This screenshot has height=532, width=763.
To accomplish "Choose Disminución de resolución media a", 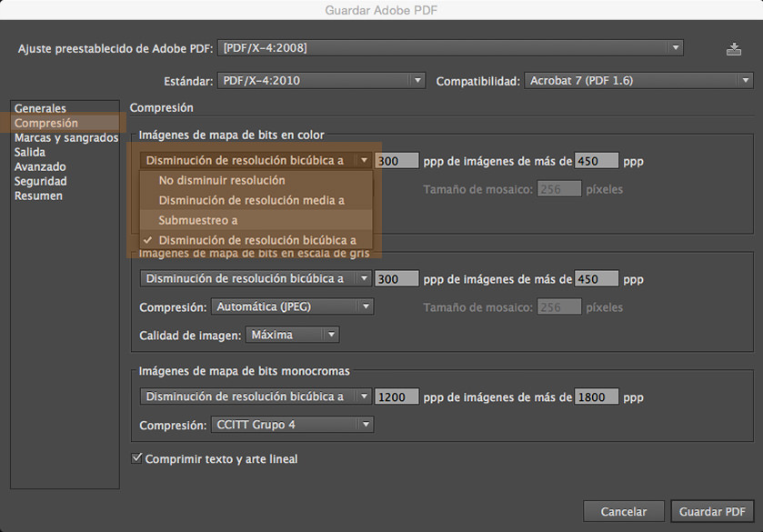I will click(256, 200).
